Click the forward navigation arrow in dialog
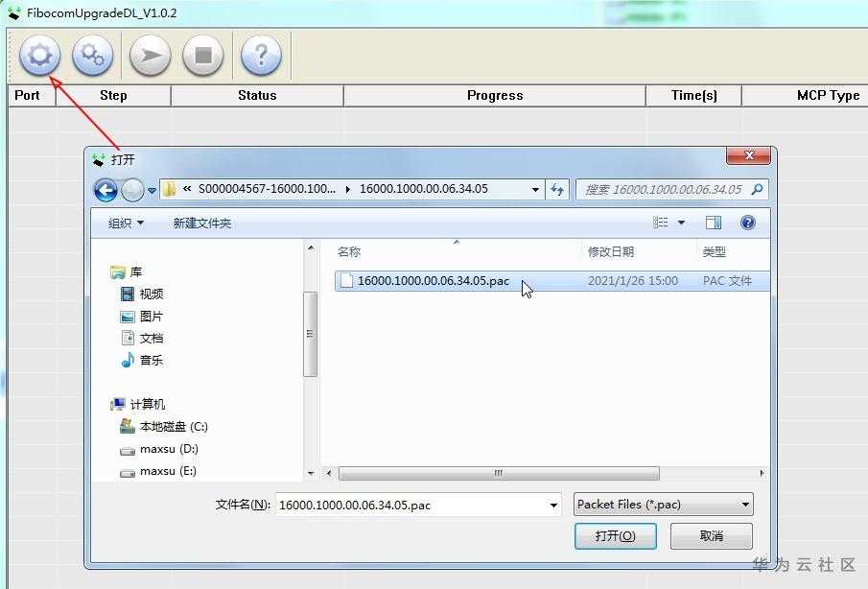The image size is (868, 589). click(x=132, y=191)
